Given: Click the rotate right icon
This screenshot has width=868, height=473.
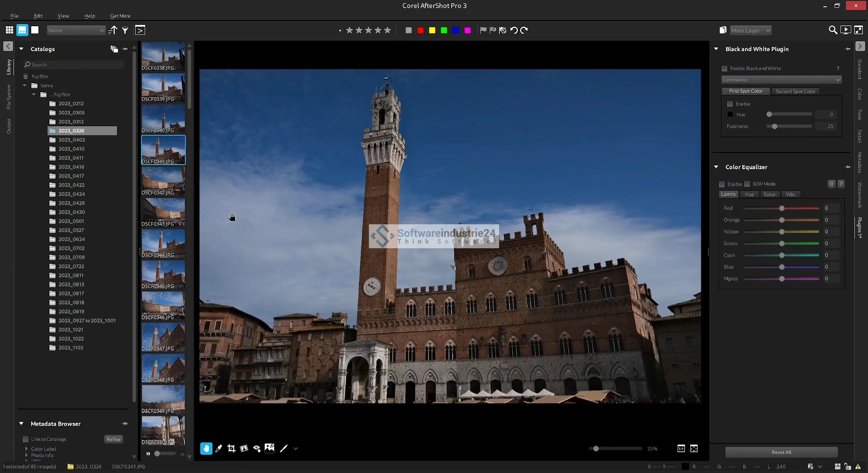Looking at the screenshot, I should pos(524,30).
